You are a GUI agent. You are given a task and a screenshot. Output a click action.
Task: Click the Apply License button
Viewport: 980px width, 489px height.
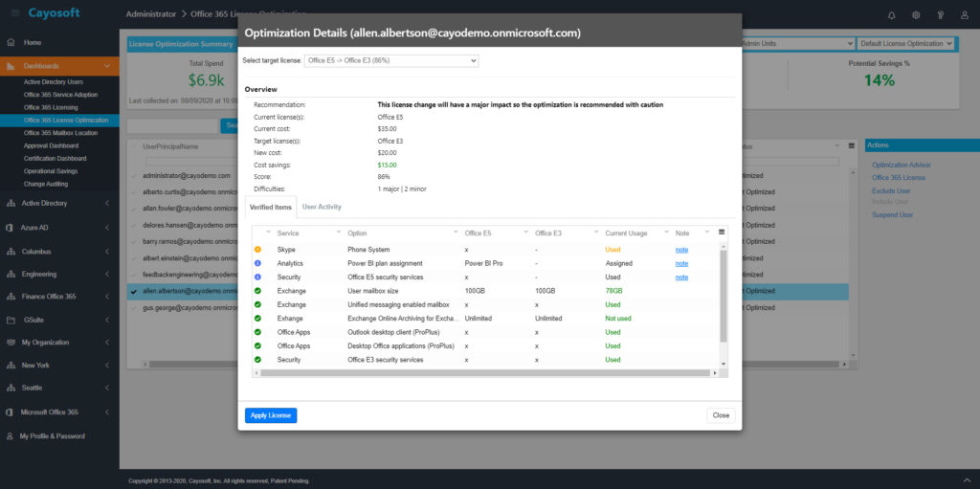[271, 415]
